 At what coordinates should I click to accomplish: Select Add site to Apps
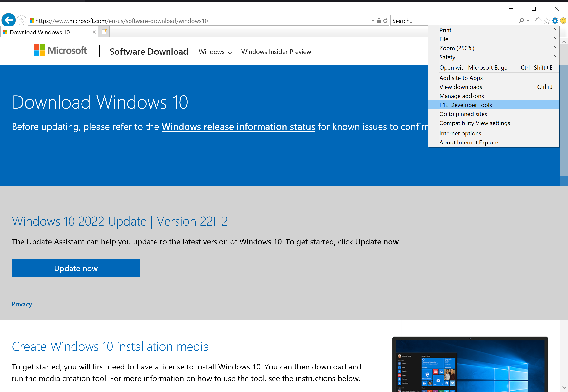pos(493,78)
